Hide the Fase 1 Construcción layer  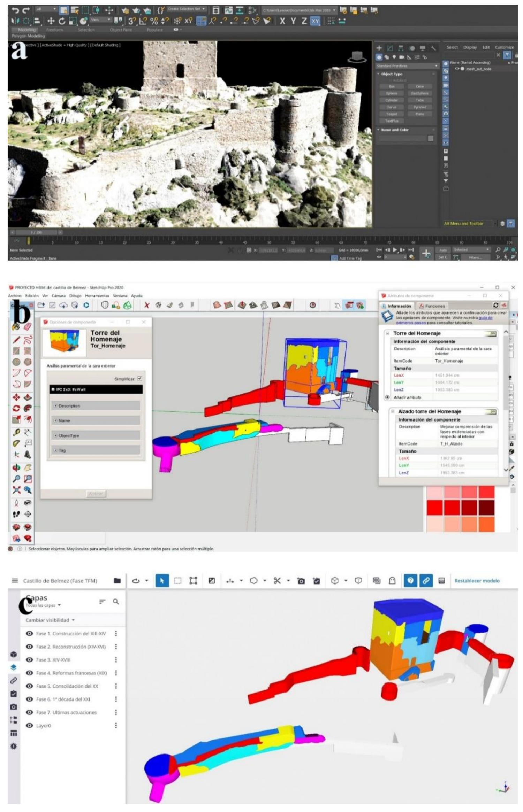pos(30,633)
